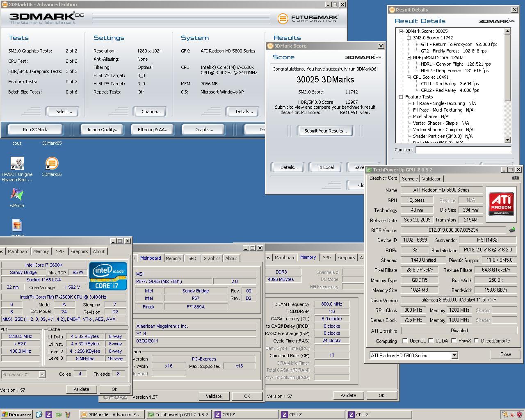
Task: Click the BIOS save icon in GPU-Z
Action: pos(512,230)
